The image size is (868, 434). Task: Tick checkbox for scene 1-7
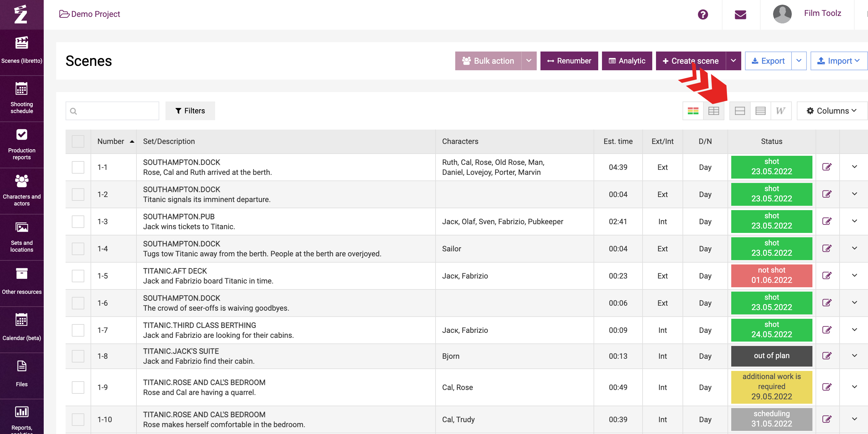(78, 330)
